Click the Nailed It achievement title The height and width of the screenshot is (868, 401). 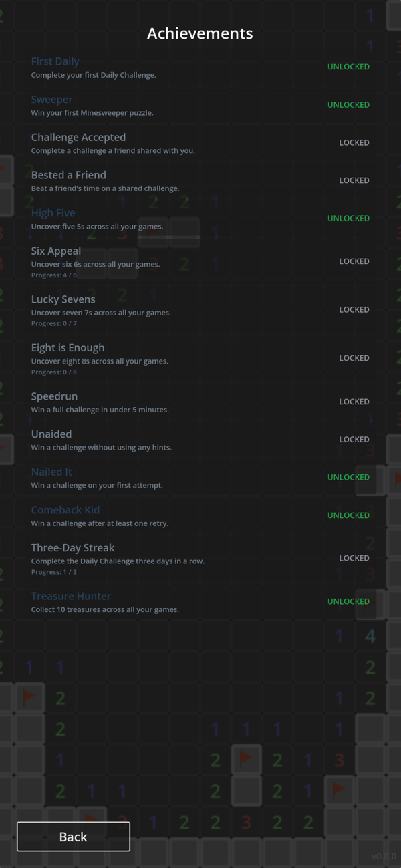pos(51,472)
